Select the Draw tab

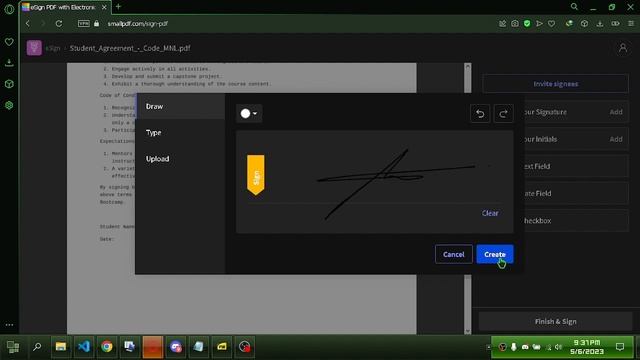[180, 106]
